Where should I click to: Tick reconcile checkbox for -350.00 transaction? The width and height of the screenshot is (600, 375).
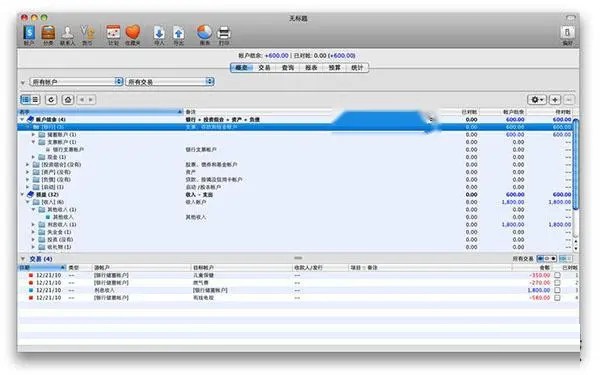558,275
